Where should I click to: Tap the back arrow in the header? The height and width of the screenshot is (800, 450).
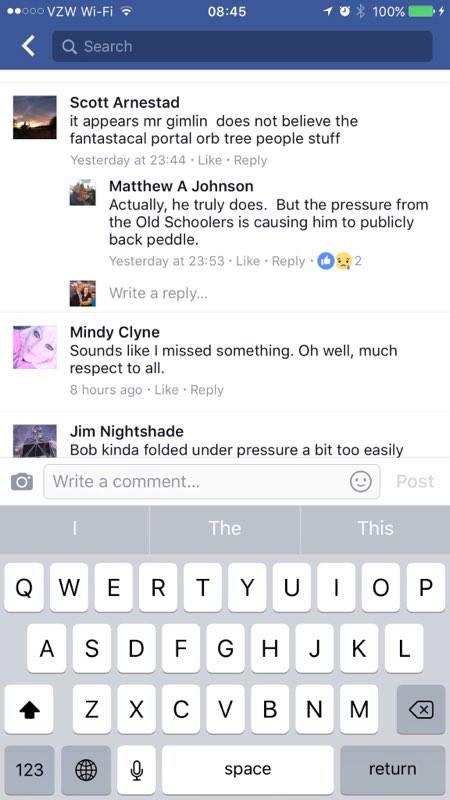tap(28, 46)
